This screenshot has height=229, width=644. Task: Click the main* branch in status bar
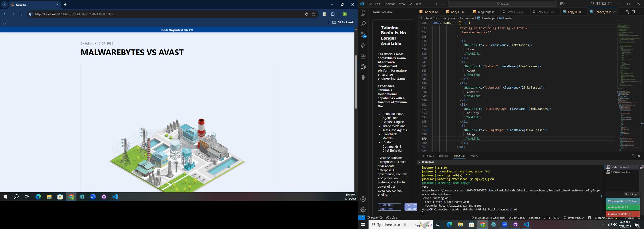click(373, 218)
